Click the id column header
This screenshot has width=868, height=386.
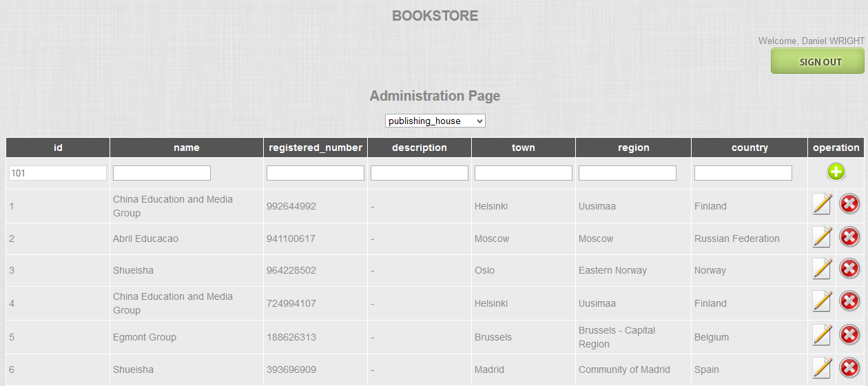pyautogui.click(x=58, y=148)
